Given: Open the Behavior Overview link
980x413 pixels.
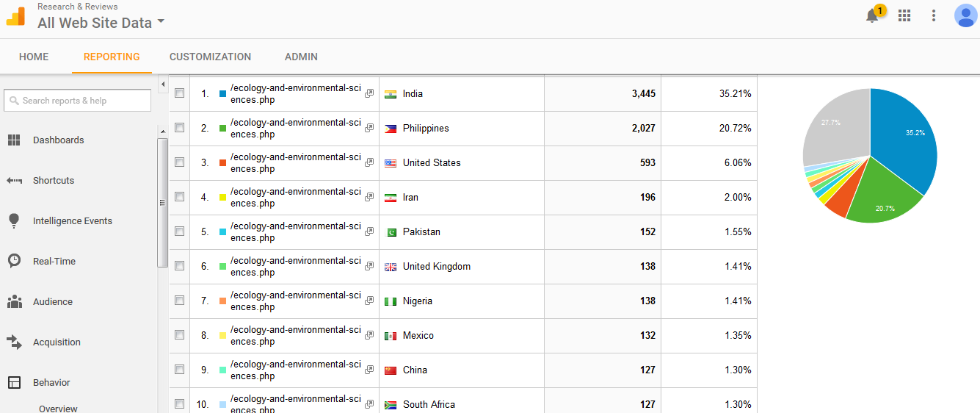Looking at the screenshot, I should point(58,409).
